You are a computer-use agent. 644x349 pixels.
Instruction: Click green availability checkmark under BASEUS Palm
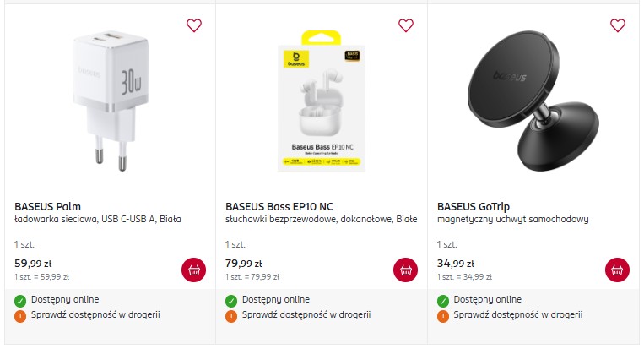tap(20, 300)
